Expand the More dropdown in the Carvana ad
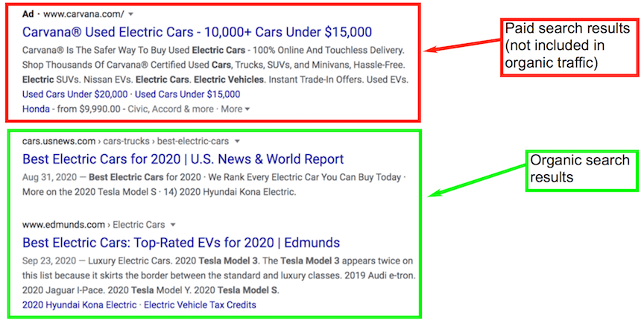The image size is (644, 326). click(236, 109)
